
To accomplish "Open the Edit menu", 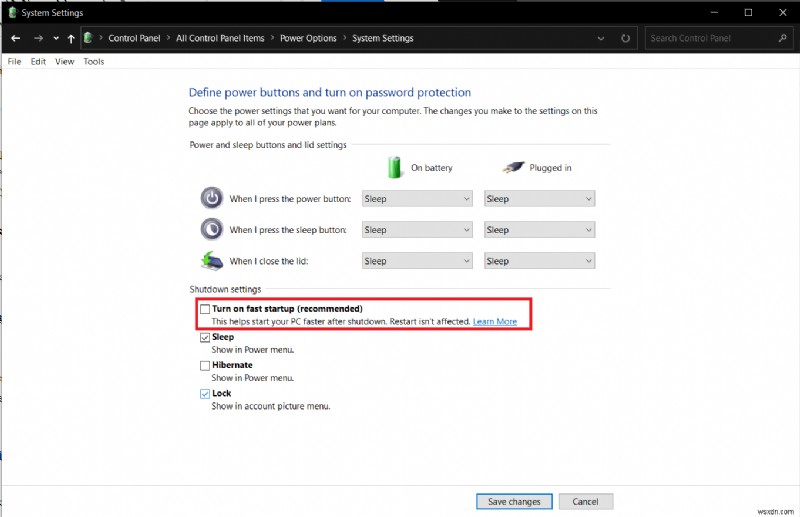I will click(38, 61).
